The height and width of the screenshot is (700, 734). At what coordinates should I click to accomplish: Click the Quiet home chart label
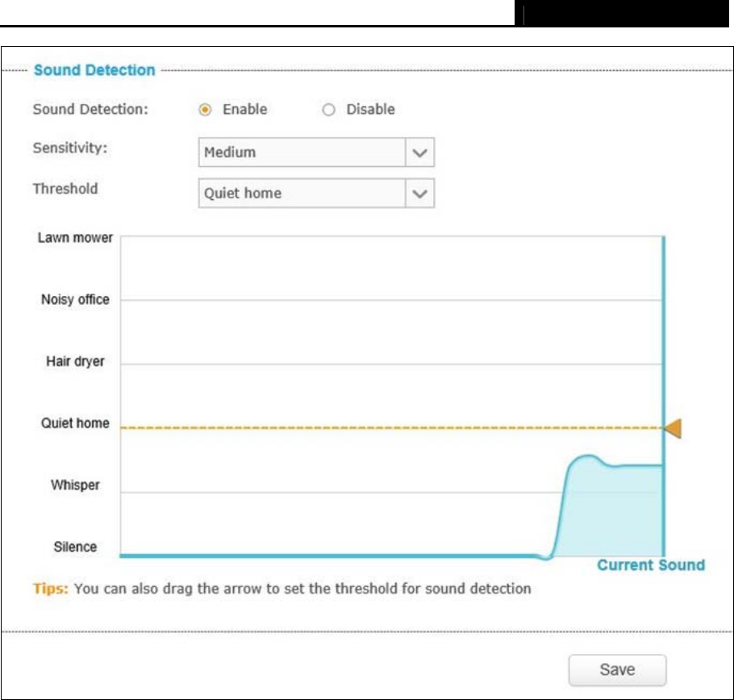pyautogui.click(x=75, y=423)
